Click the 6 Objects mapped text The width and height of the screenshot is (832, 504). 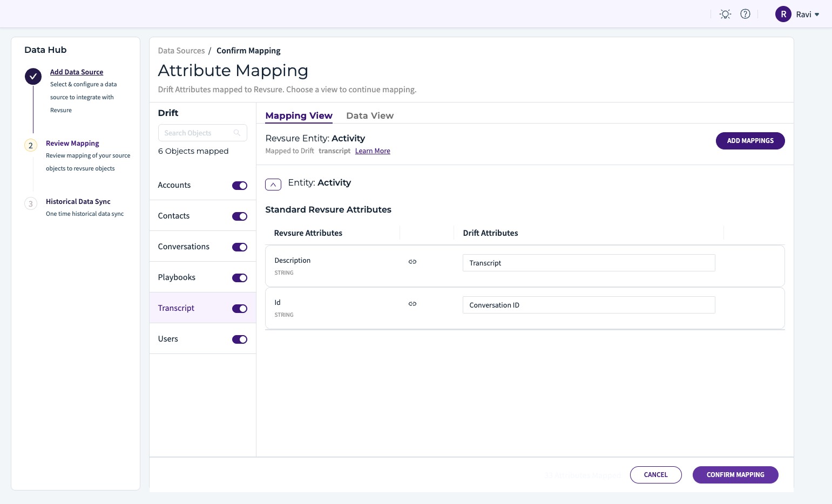[193, 151]
